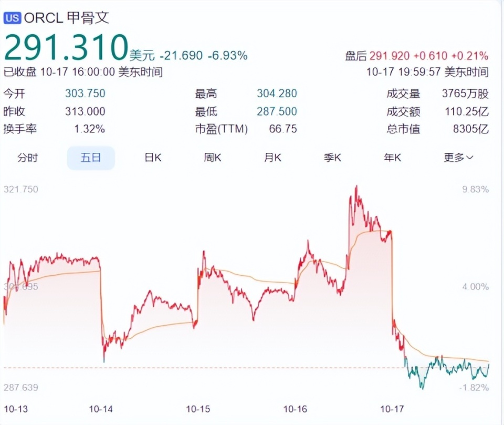
Task: Switch to the 日K daily candlestick view
Action: coord(151,158)
